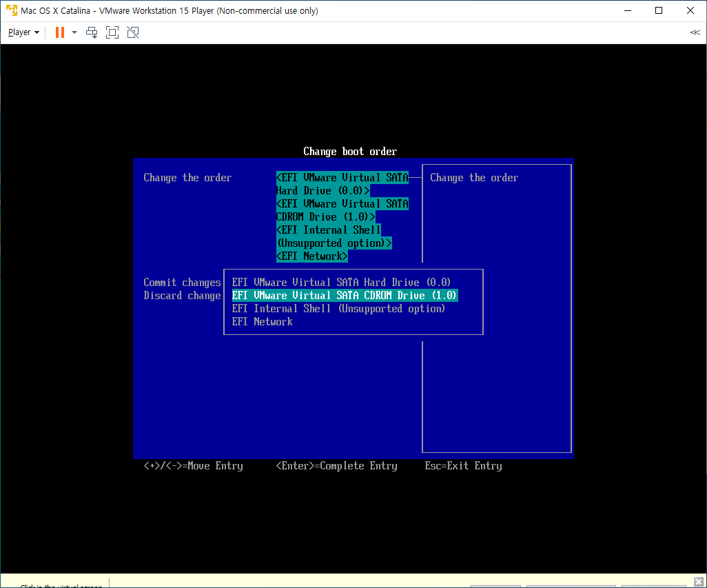Click 'CDROM Drive (1.0)>' in the order field
Screen dimensions: 707x588
point(325,217)
